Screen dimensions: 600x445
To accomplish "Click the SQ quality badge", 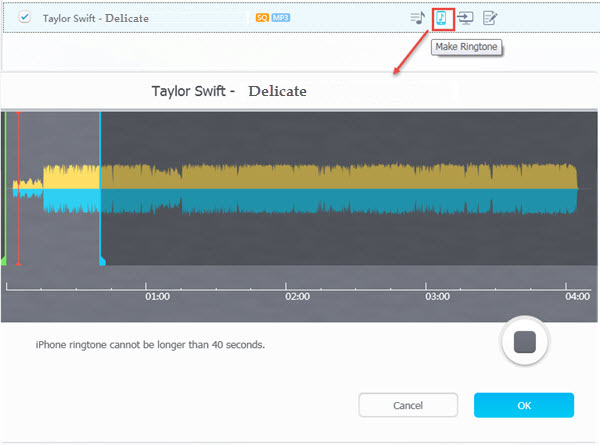I will 262,18.
